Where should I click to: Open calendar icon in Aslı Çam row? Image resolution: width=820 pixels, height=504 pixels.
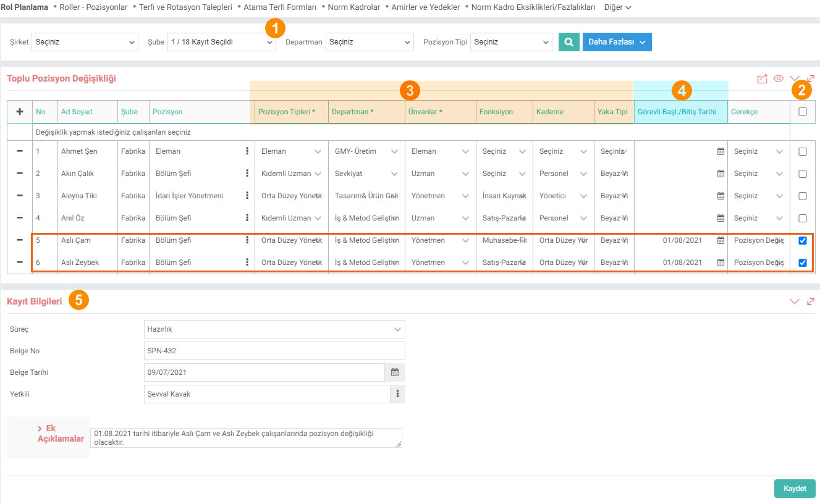[x=721, y=240]
